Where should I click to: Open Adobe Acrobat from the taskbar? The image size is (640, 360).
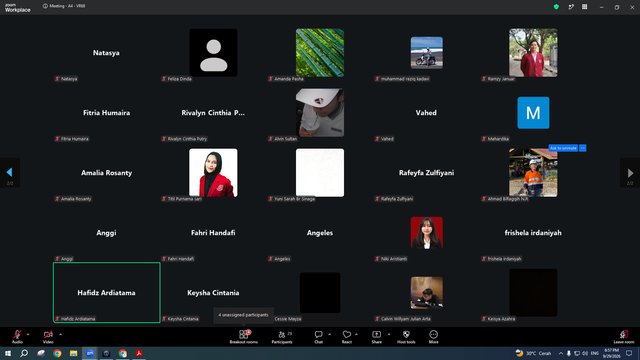click(x=139, y=353)
